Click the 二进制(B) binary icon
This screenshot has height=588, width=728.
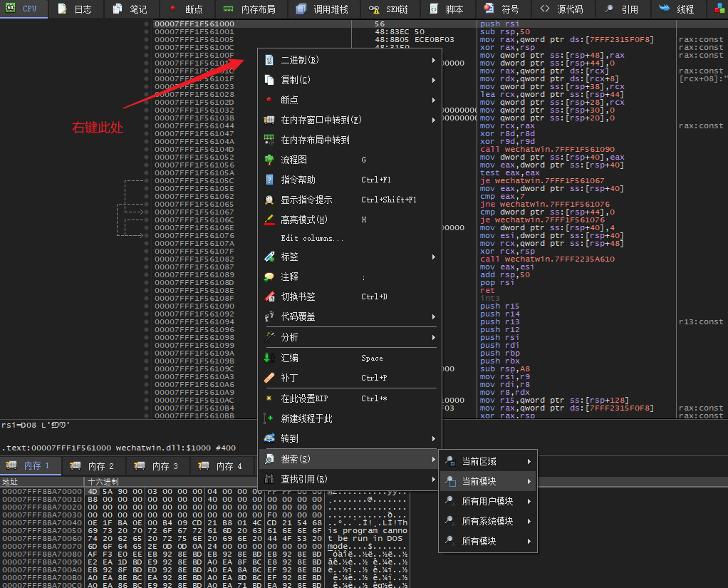(269, 60)
